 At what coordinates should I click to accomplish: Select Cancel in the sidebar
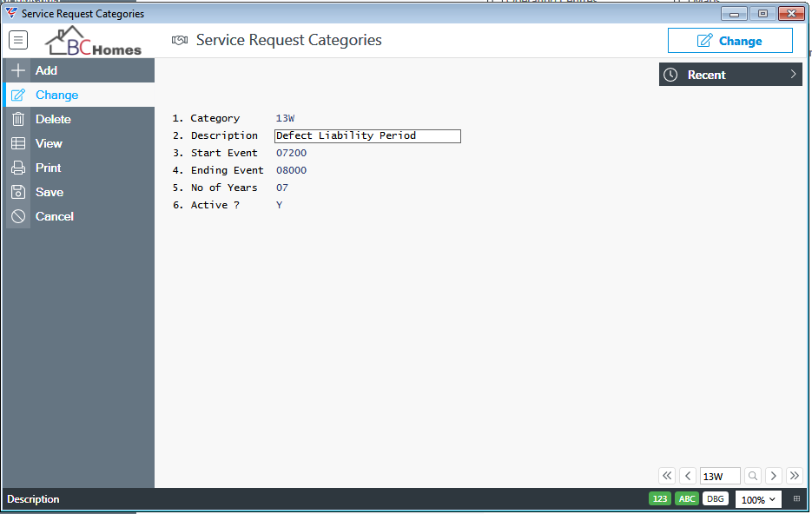(x=55, y=216)
